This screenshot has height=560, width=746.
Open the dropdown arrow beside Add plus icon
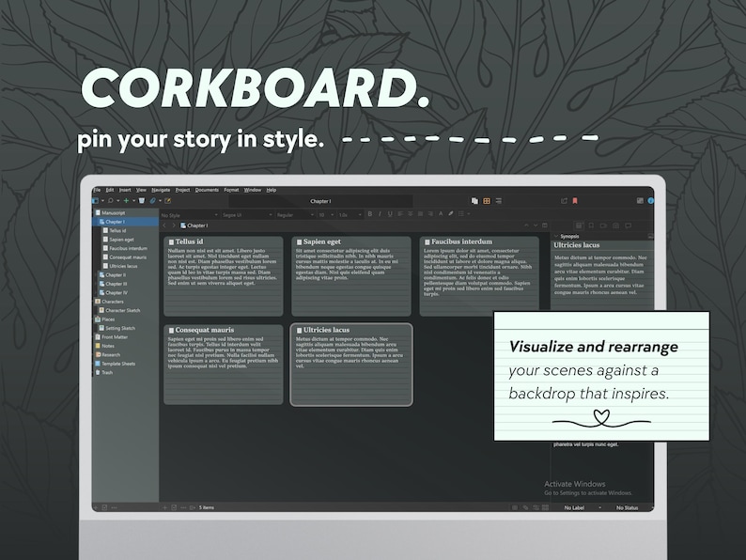pyautogui.click(x=133, y=201)
